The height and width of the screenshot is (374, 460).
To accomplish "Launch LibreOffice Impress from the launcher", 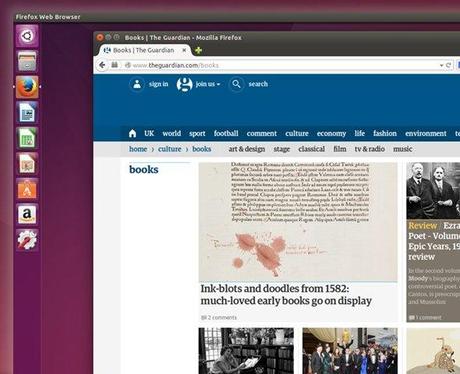I will pyautogui.click(x=27, y=163).
